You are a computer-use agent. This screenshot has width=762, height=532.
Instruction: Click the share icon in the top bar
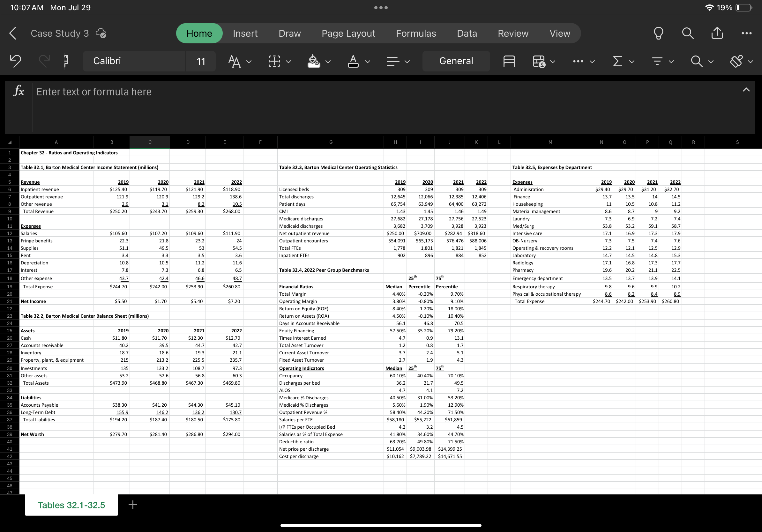(x=717, y=33)
